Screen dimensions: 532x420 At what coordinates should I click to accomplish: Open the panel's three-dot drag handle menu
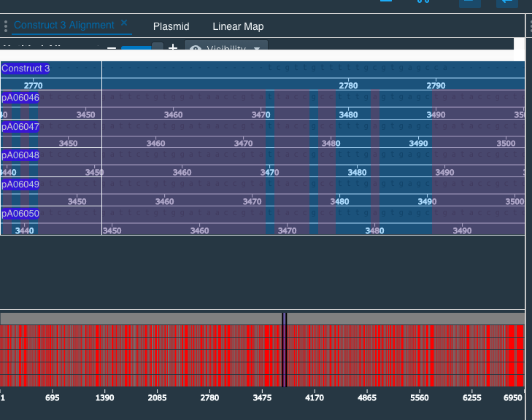(6, 26)
